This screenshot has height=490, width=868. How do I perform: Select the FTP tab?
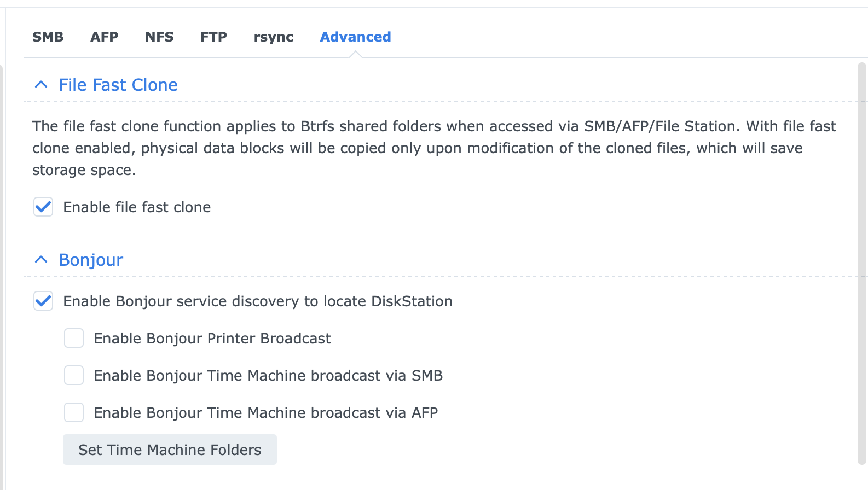(213, 37)
